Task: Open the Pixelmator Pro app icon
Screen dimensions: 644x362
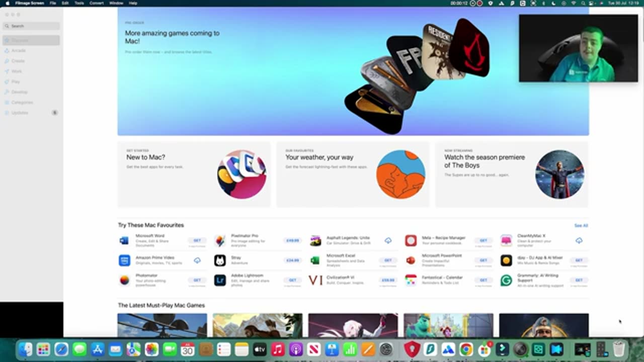Action: click(220, 240)
